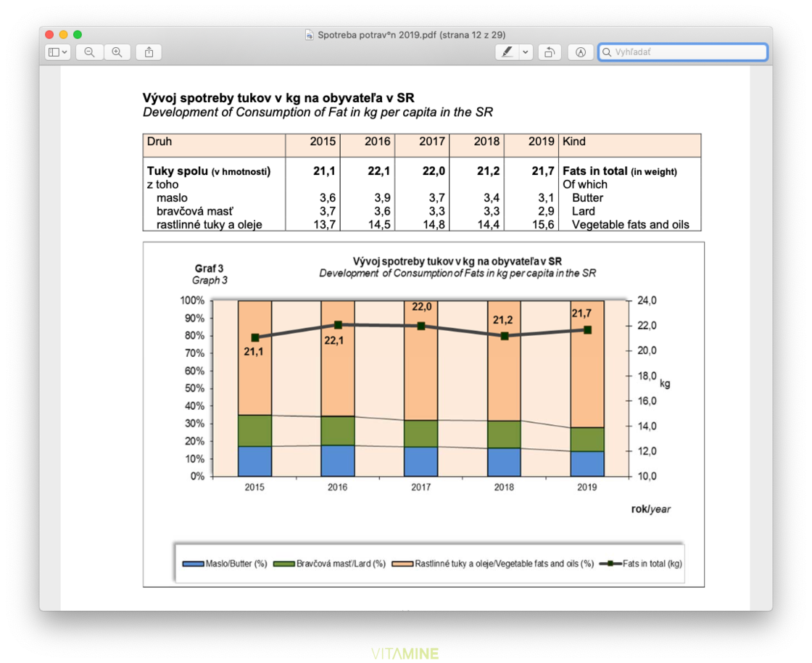
Task: Click the 22,1 data label on chart
Action: coord(334,341)
